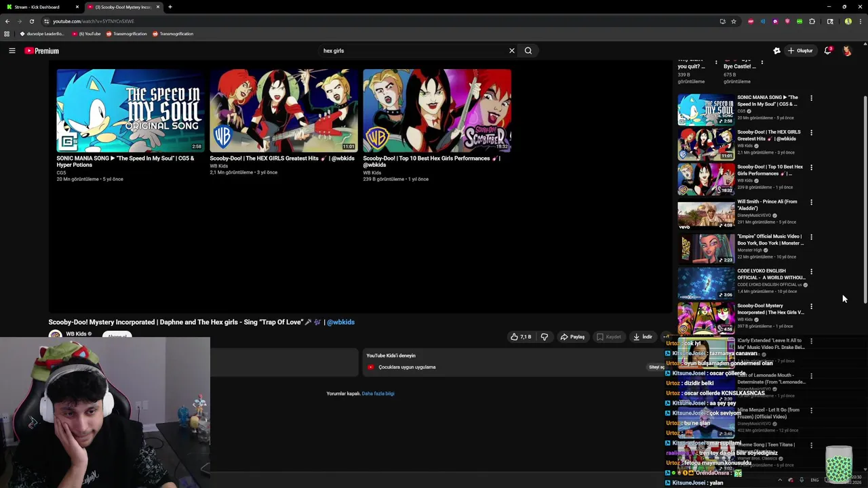The height and width of the screenshot is (488, 868).
Task: Open options for sidebar Hex Girls V... video
Action: pyautogui.click(x=811, y=306)
